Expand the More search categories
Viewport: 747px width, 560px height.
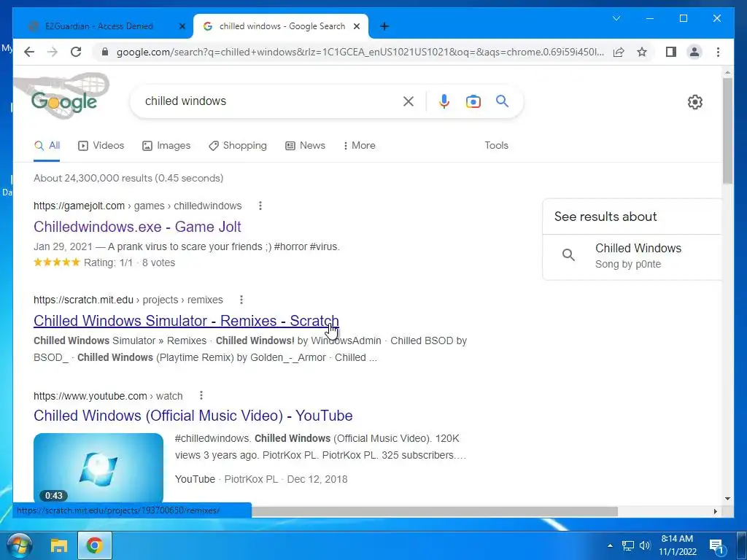359,146
